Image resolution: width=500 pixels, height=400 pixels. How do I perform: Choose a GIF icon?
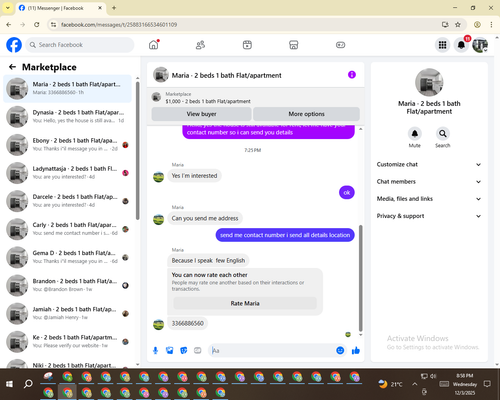pos(198,350)
